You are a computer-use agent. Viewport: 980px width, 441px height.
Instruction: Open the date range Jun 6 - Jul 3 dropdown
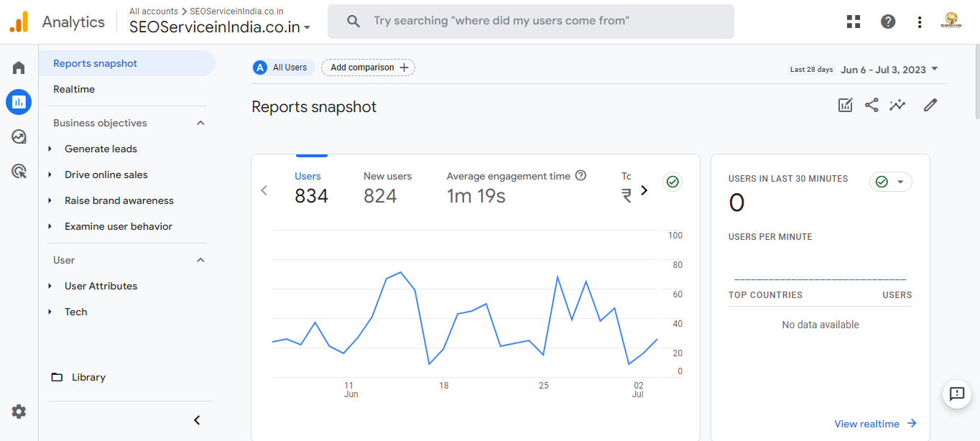(x=889, y=70)
